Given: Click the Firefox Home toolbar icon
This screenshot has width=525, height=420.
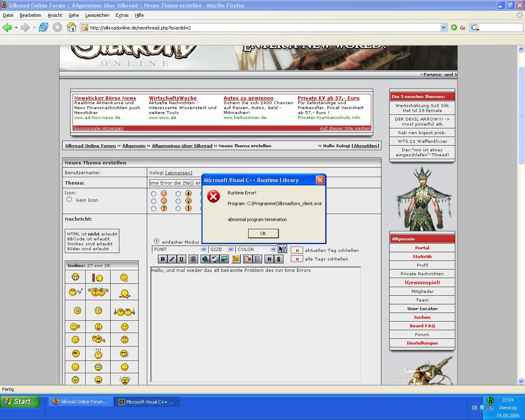Looking at the screenshot, I should (71, 27).
